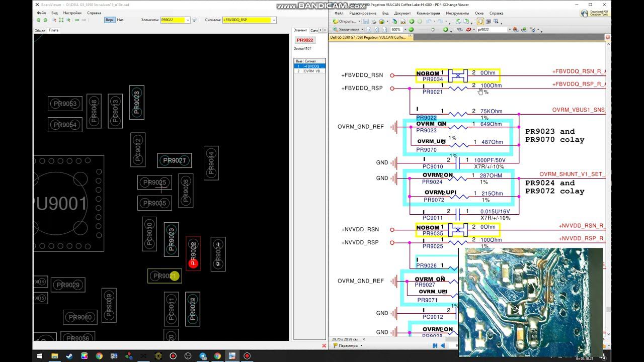Open the Настройки menu in BoardViewer
Image resolution: width=644 pixels, height=362 pixels.
coord(72,13)
